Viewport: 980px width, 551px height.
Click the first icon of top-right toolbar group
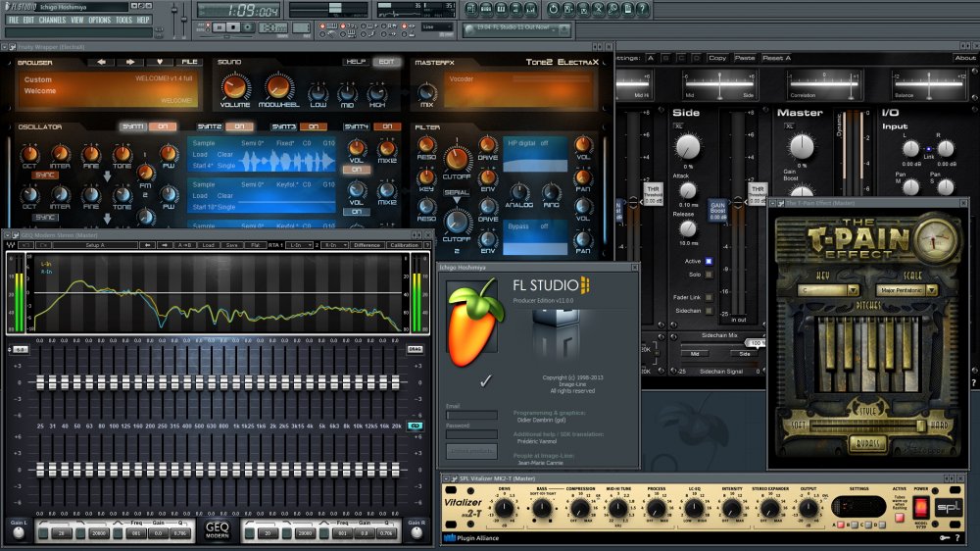click(471, 9)
